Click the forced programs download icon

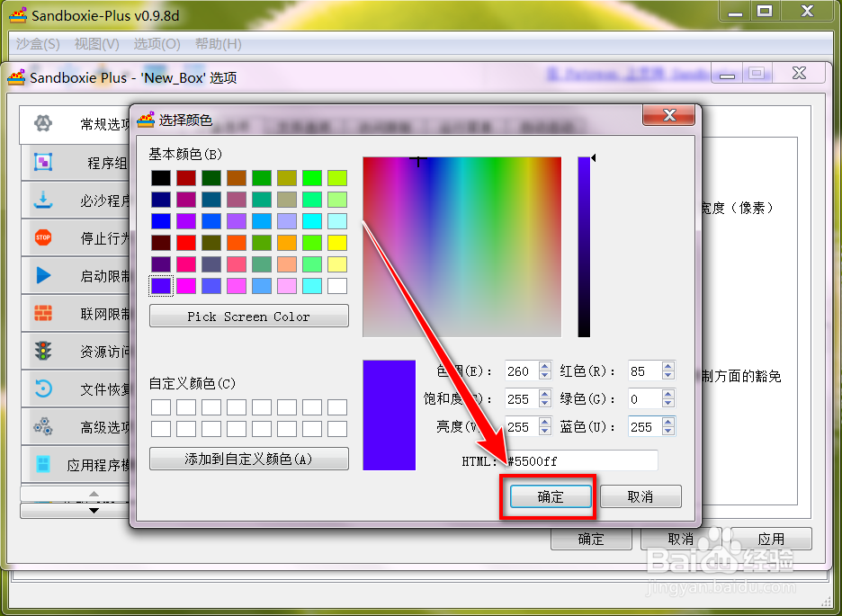click(43, 200)
